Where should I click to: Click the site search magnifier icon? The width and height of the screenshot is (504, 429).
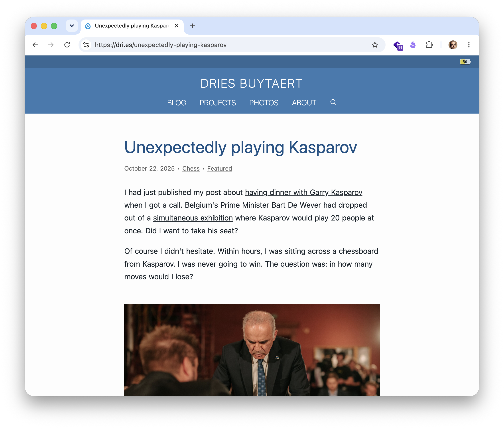333,102
